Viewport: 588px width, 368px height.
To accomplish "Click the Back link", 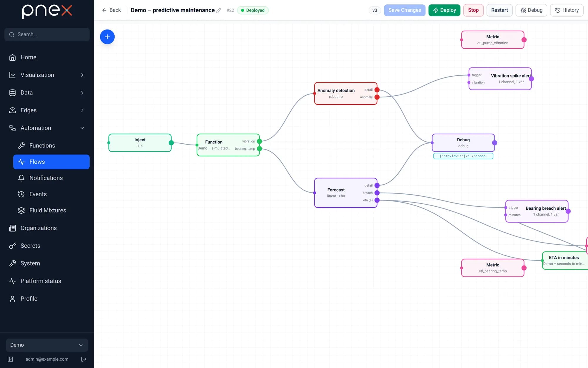I will (111, 10).
